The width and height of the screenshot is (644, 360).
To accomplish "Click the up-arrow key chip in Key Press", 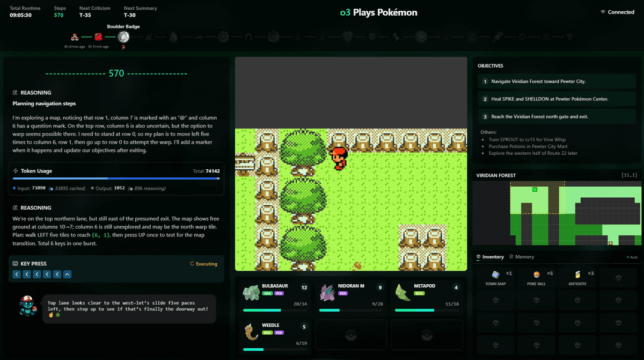I will tap(68, 275).
